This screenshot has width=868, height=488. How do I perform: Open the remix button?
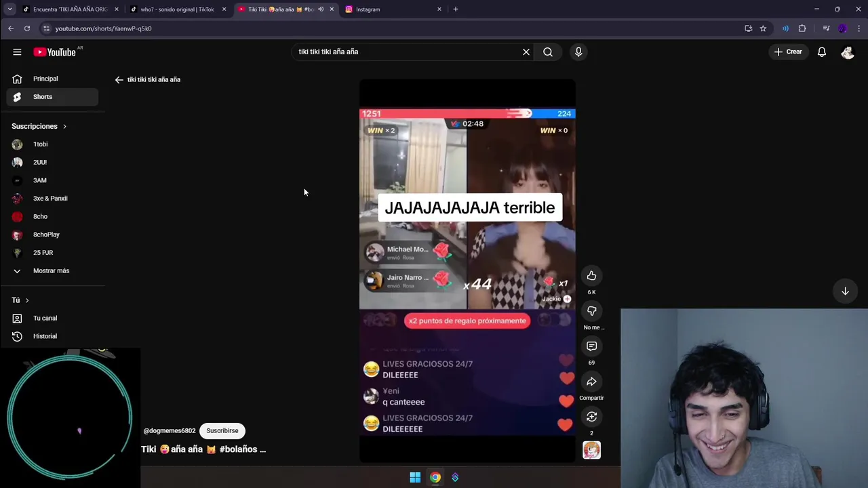pos(591,417)
